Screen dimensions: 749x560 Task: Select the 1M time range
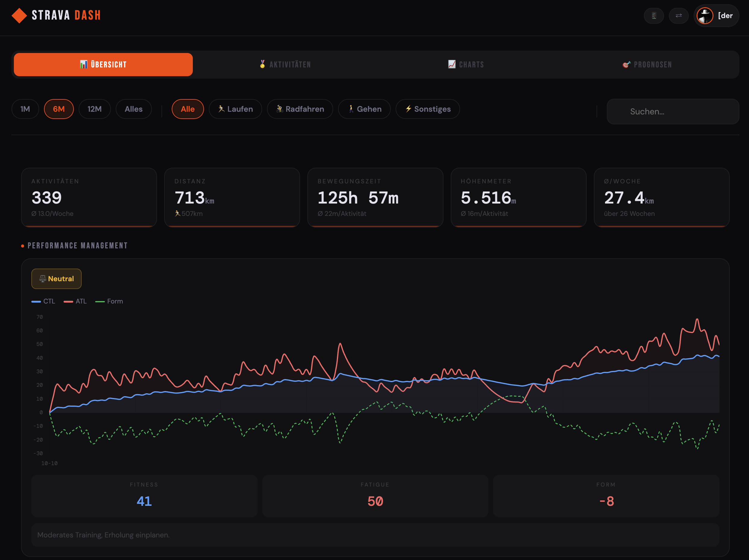pyautogui.click(x=25, y=109)
